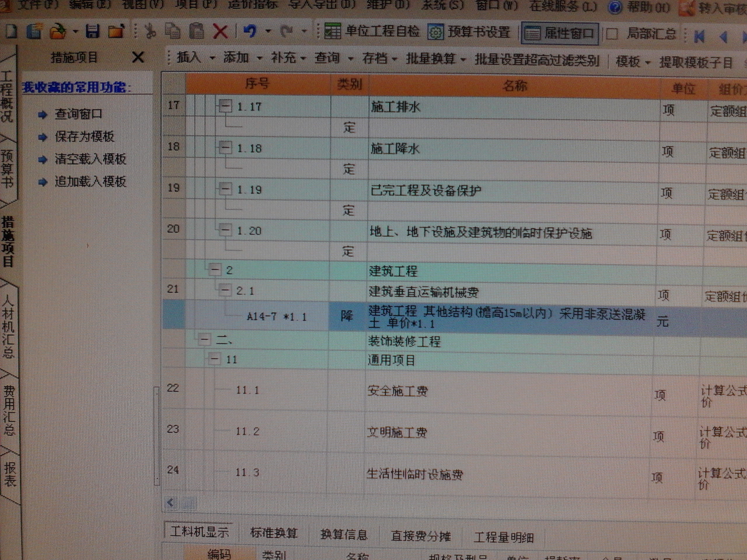Viewport: 747px width, 560px height.
Task: Collapse row 1.18 施工降水
Action: (x=225, y=148)
